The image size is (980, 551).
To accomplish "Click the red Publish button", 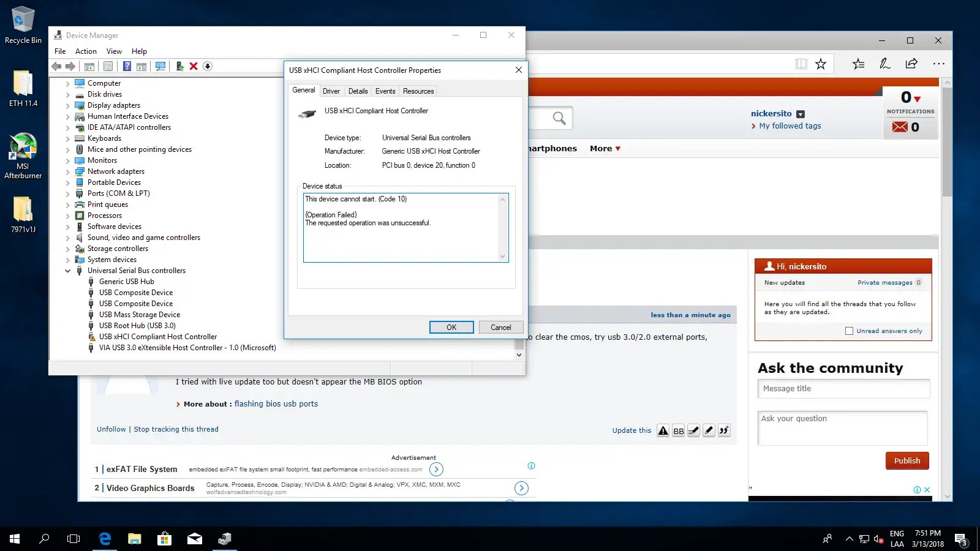I will coord(907,461).
